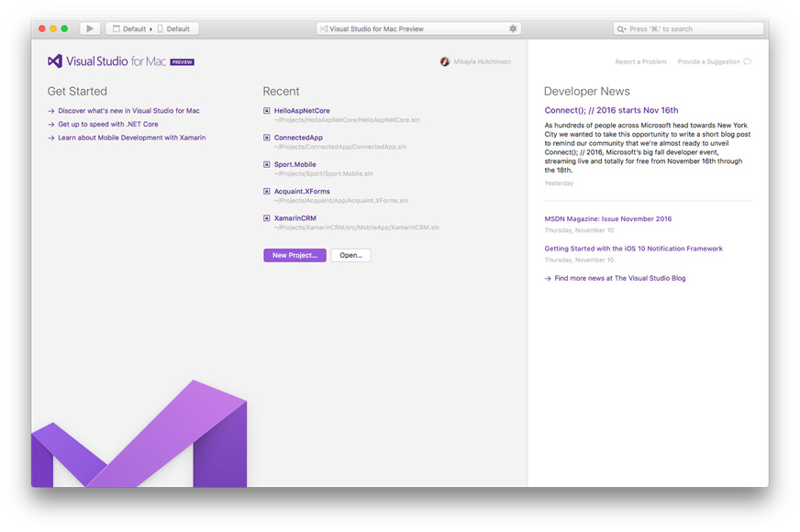
Task: Click the Acquaint.XForms.sln path text
Action: pos(340,201)
